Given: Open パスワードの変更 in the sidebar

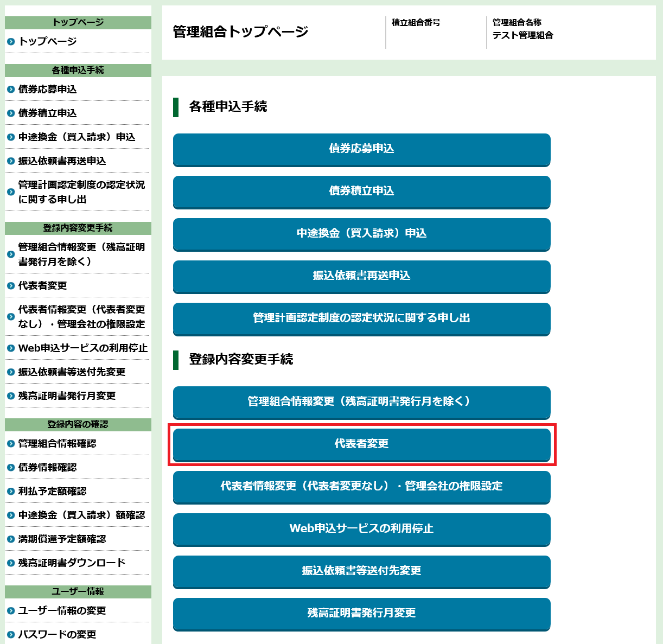Looking at the screenshot, I should pos(57,634).
